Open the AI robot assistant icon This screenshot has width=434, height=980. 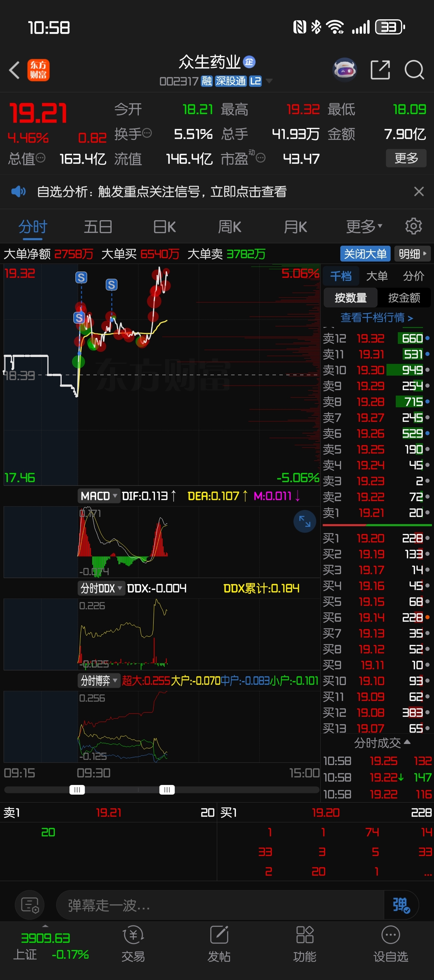pyautogui.click(x=344, y=70)
